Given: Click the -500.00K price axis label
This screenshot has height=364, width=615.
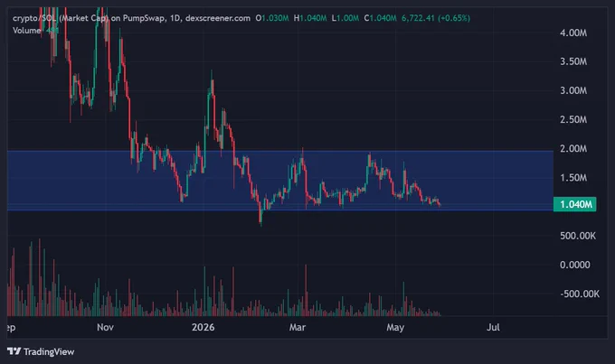Looking at the screenshot, I should coord(580,294).
